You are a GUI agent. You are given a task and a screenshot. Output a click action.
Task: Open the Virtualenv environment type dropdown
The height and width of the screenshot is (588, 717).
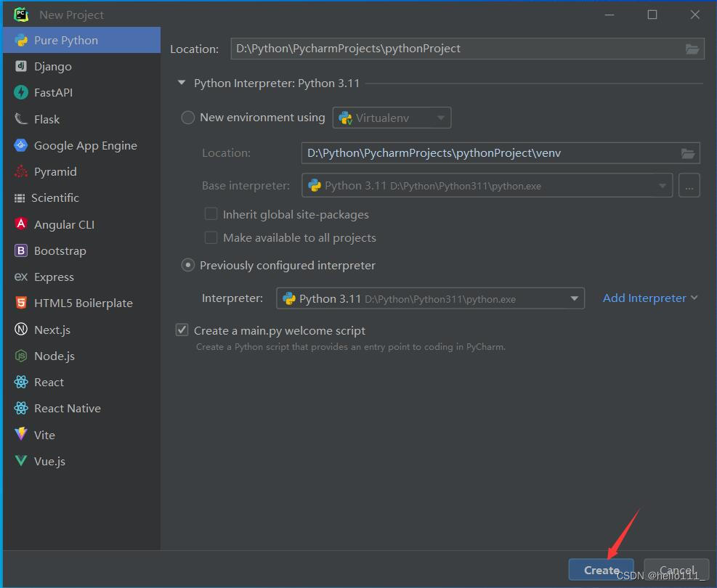click(x=392, y=118)
